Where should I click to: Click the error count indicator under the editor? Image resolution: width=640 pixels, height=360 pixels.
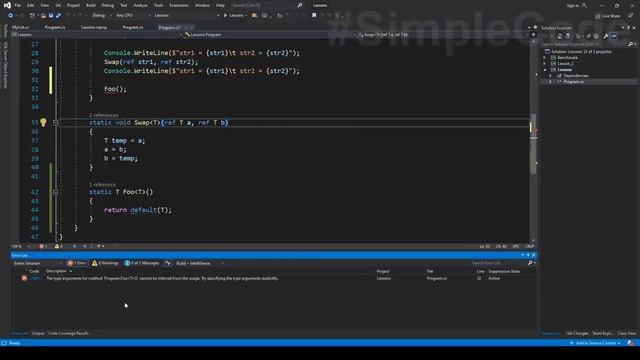tap(43, 246)
